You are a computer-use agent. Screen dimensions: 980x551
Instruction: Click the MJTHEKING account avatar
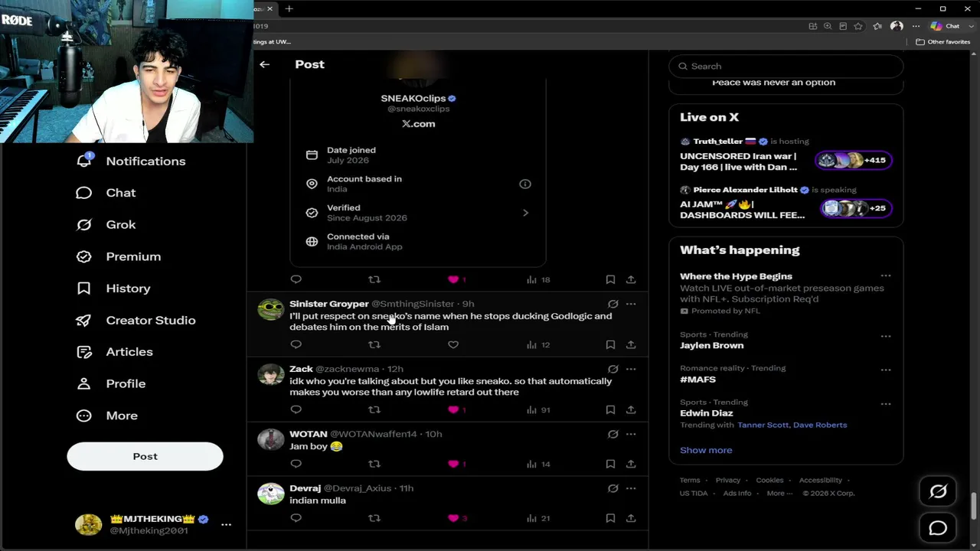coord(88,524)
